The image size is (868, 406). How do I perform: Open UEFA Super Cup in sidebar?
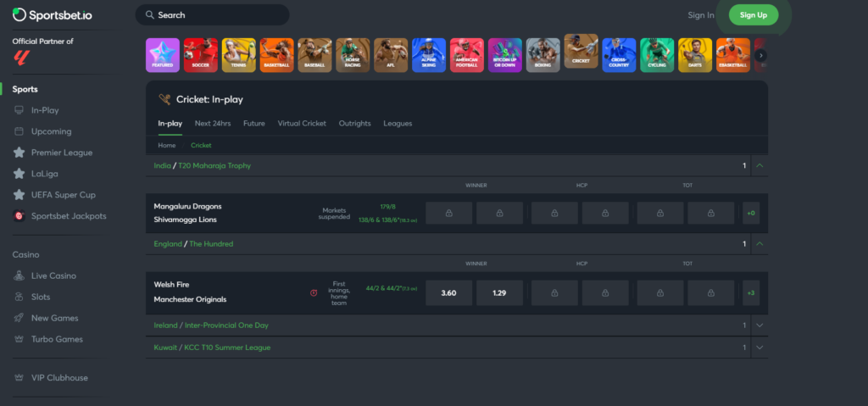(63, 195)
